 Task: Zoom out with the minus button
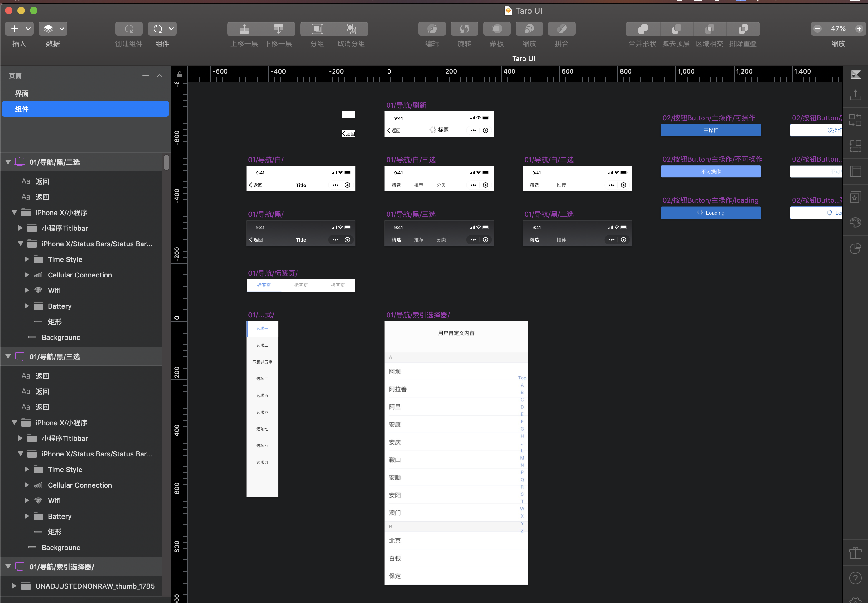point(817,29)
